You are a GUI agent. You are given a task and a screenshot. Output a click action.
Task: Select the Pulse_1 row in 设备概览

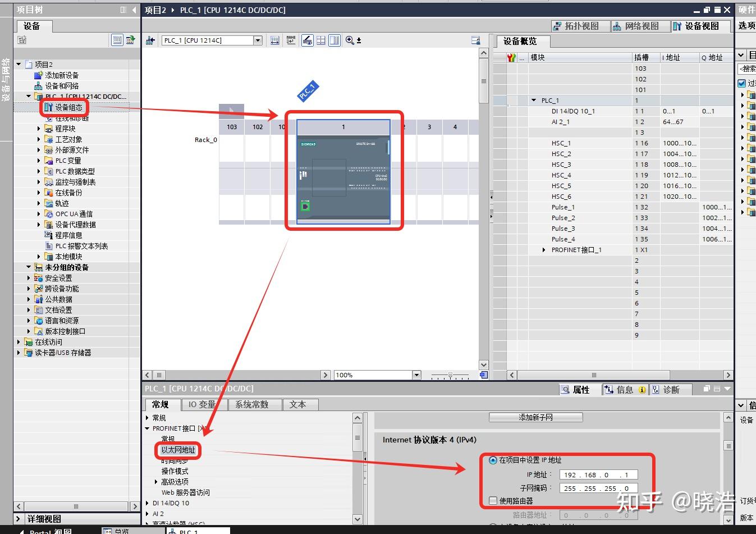[x=612, y=207]
